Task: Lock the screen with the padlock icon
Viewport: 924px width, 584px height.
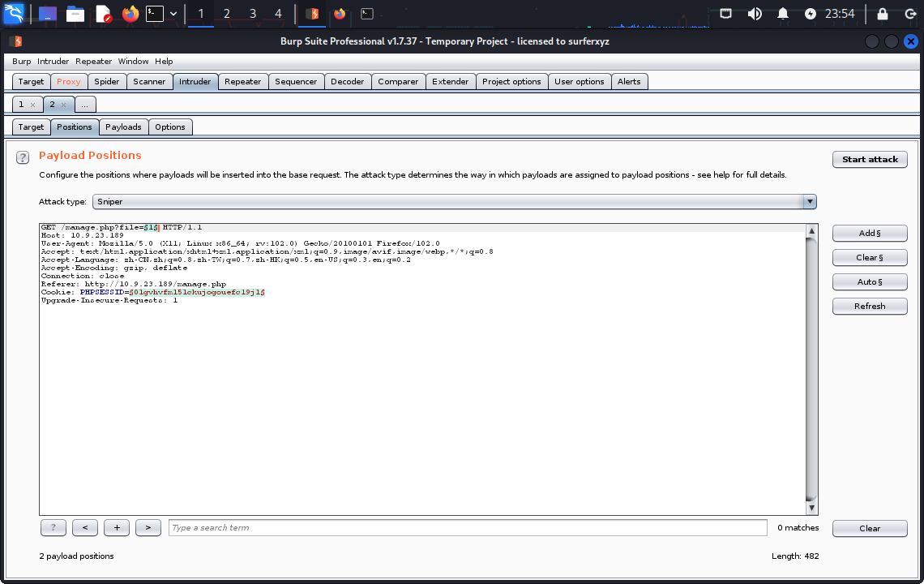Action: [882, 14]
